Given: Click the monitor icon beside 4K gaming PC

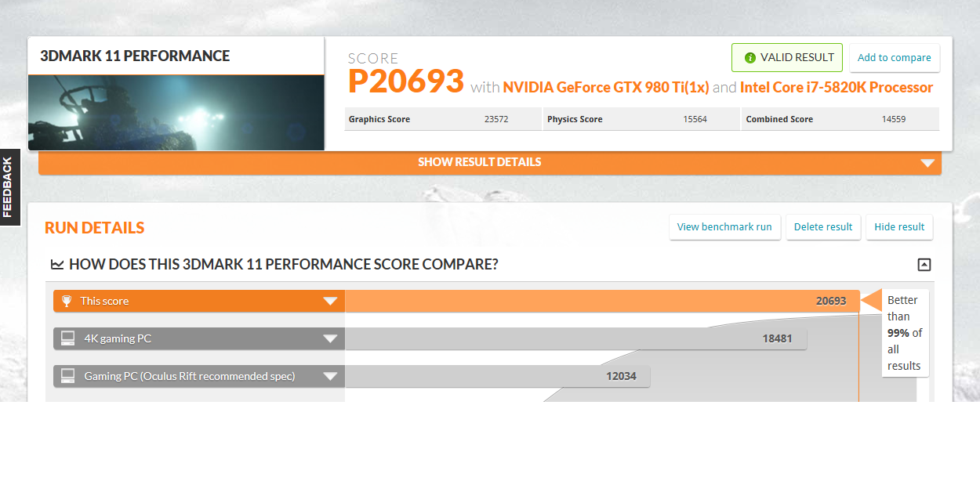Looking at the screenshot, I should click(67, 338).
